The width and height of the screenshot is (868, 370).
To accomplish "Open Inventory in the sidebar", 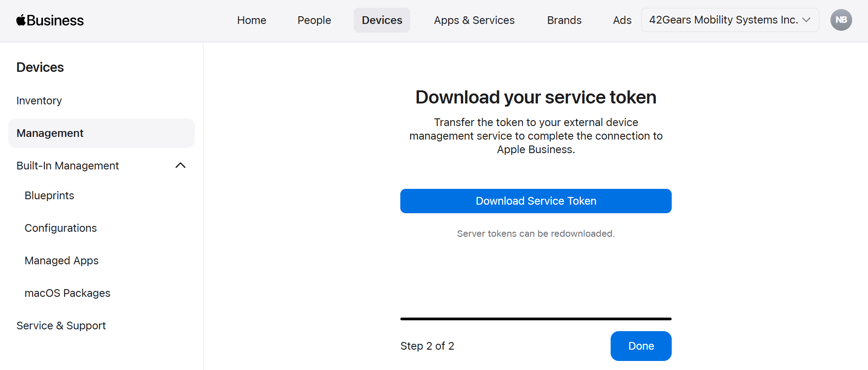I will [x=39, y=101].
